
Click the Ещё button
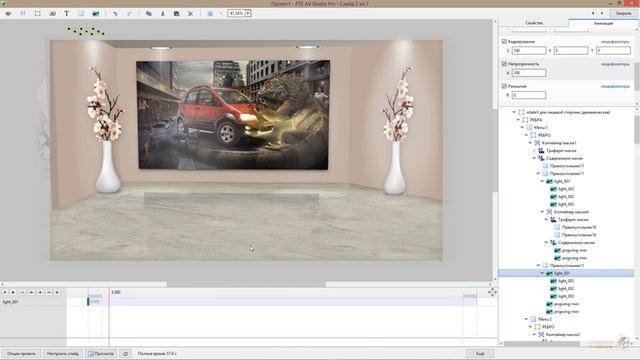pos(480,353)
